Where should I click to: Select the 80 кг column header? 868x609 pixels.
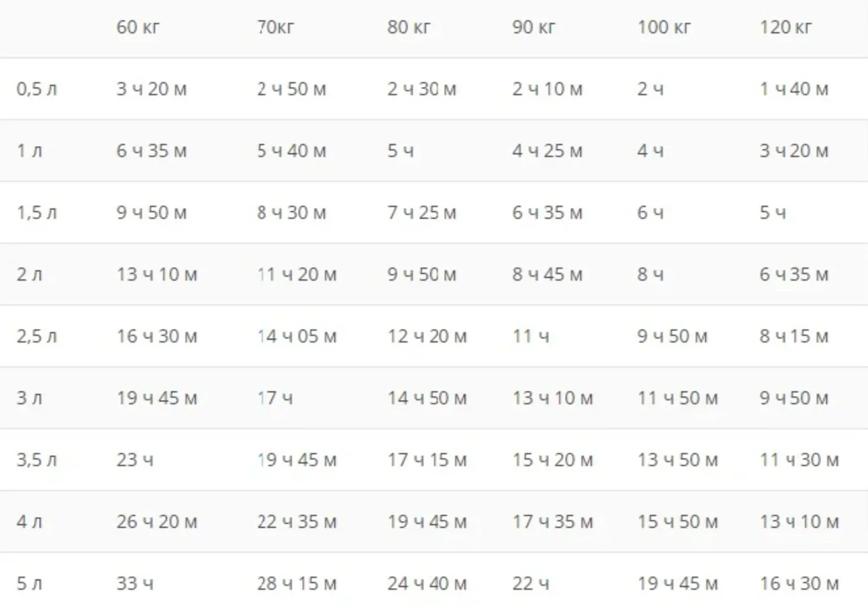pos(408,28)
